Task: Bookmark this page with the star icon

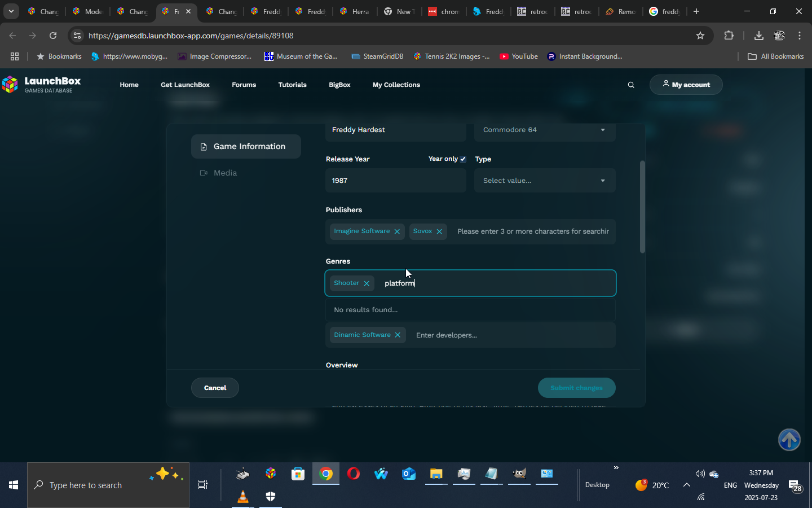Action: [700, 36]
